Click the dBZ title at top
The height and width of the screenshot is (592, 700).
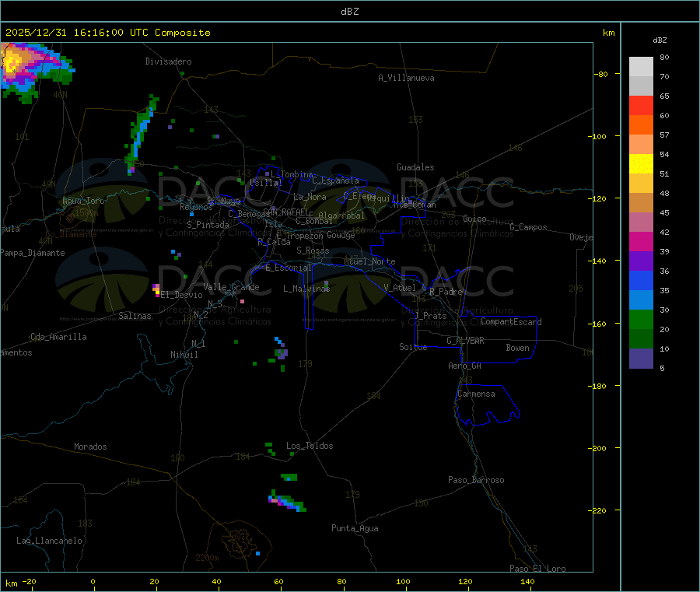click(x=349, y=12)
